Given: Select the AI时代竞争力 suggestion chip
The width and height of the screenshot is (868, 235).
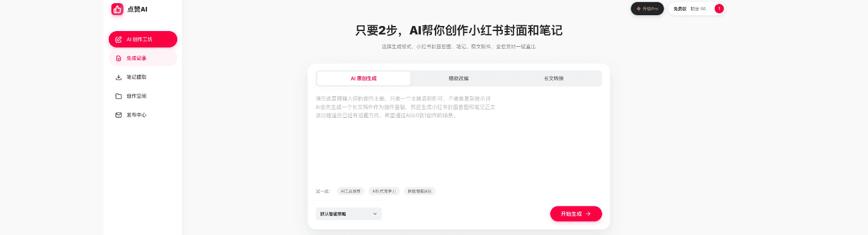Looking at the screenshot, I should (384, 191).
